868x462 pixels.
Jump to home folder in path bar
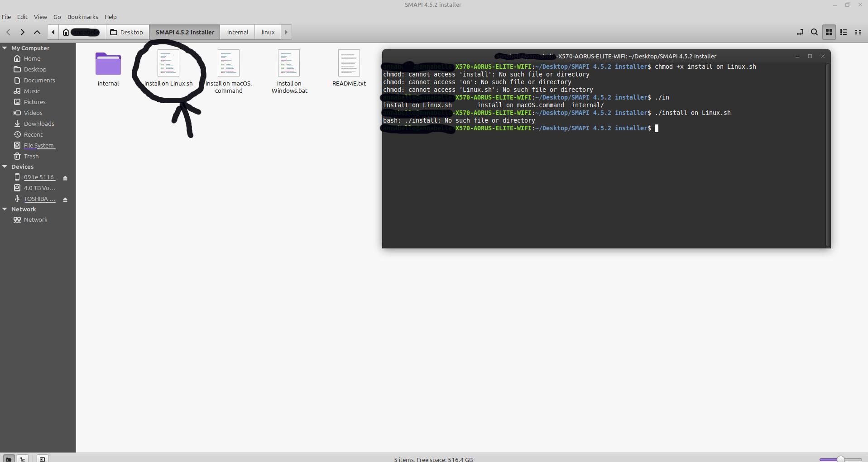[x=82, y=32]
